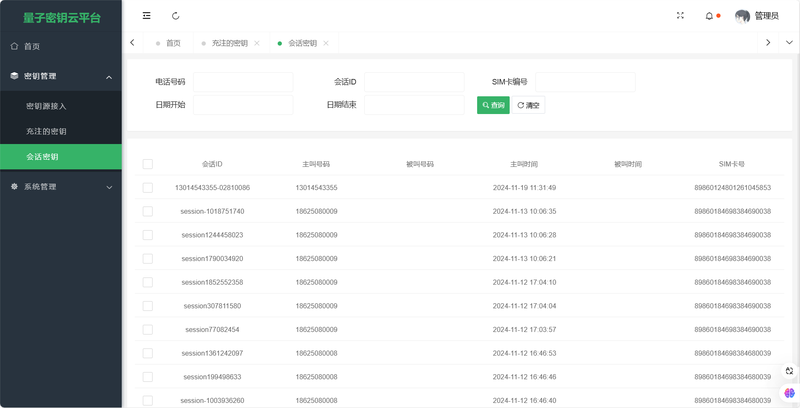This screenshot has height=408, width=800.
Task: Open the tab options dropdown arrow
Action: point(789,43)
